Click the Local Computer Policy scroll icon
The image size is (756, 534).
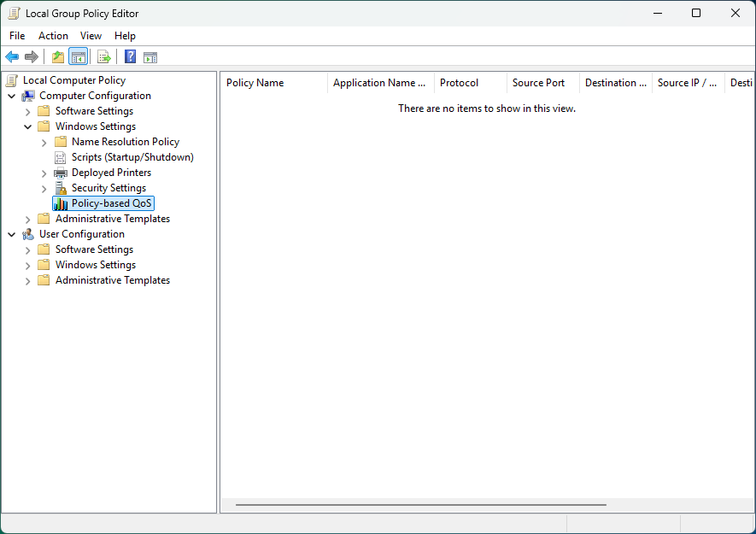pos(12,80)
